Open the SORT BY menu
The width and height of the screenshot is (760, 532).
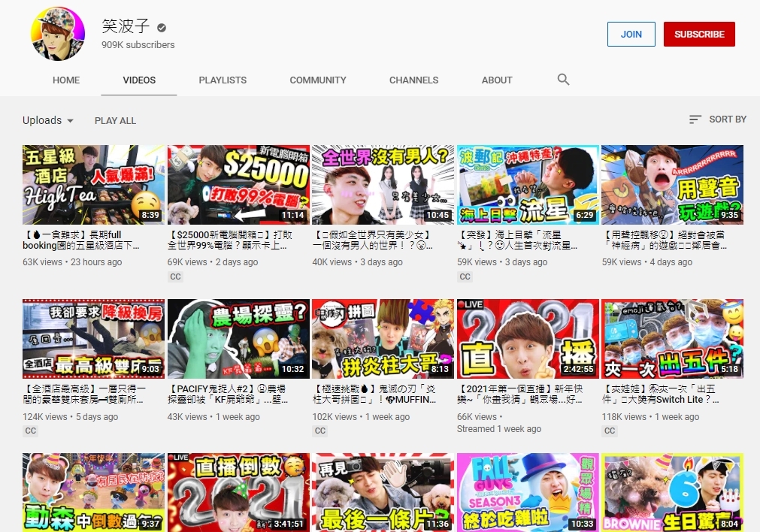tap(727, 119)
